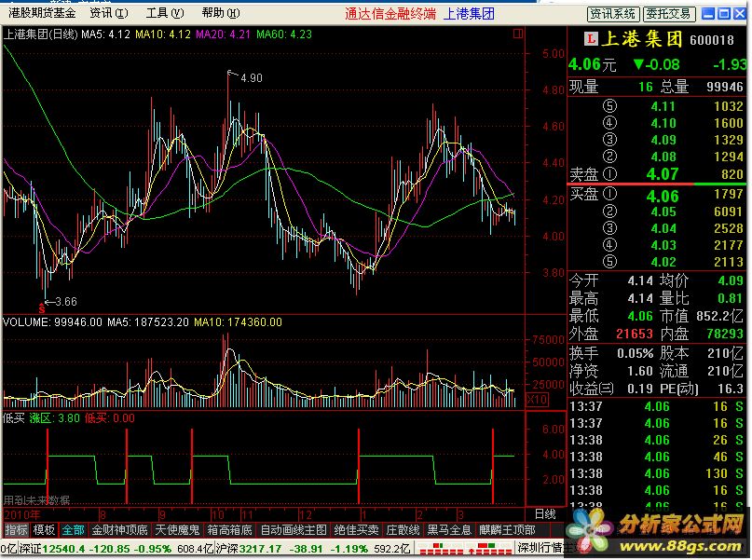This screenshot has width=752, height=560.
Task: Click the 日线 period label
Action: tap(545, 514)
